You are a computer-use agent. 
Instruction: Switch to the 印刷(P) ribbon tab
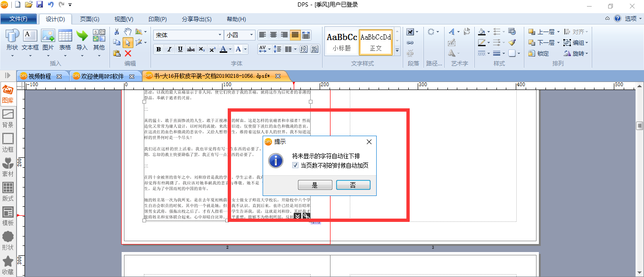pyautogui.click(x=157, y=19)
